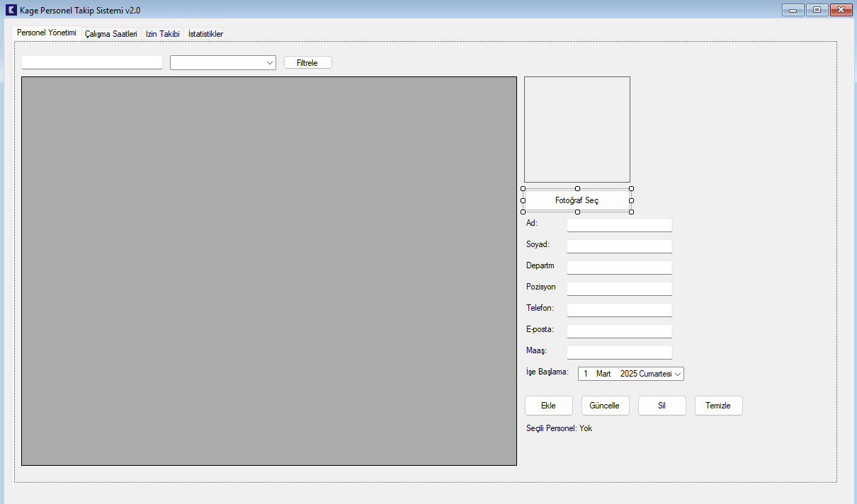Switch to the İstatistikler tab
857x504 pixels.
[x=205, y=34]
